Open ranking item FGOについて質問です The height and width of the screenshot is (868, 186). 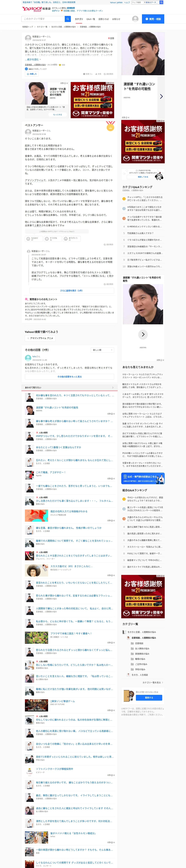(144, 553)
